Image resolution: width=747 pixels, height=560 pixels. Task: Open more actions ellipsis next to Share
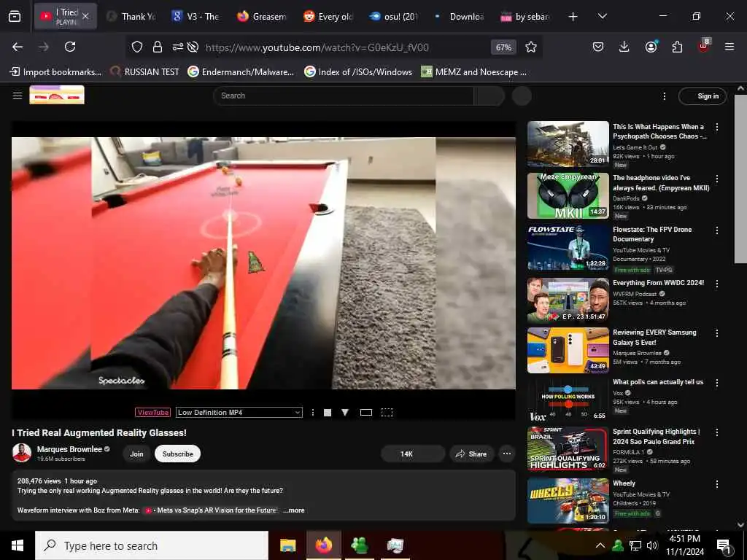click(x=507, y=454)
